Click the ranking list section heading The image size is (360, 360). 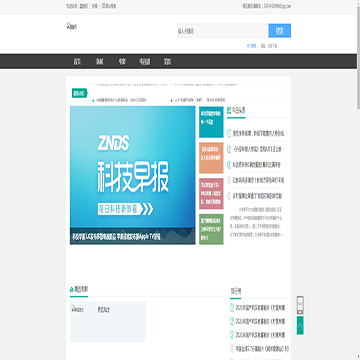pyautogui.click(x=236, y=291)
